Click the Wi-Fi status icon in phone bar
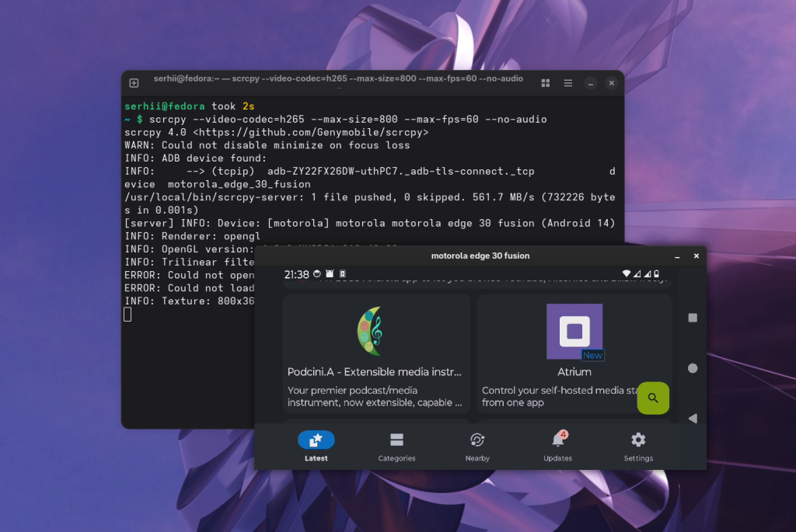796x532 pixels. click(627, 273)
